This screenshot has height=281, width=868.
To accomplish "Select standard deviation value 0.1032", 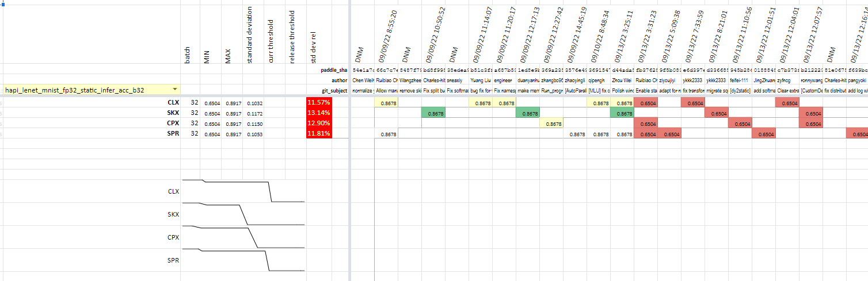I will [255, 103].
